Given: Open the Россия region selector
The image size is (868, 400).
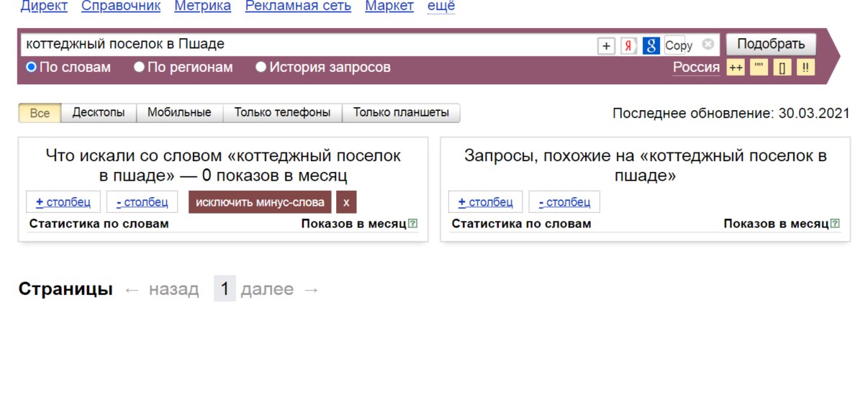Looking at the screenshot, I should [696, 68].
